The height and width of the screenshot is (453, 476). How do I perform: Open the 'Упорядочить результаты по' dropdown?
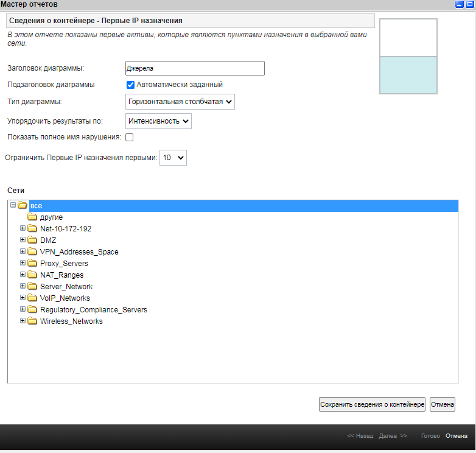(x=158, y=121)
